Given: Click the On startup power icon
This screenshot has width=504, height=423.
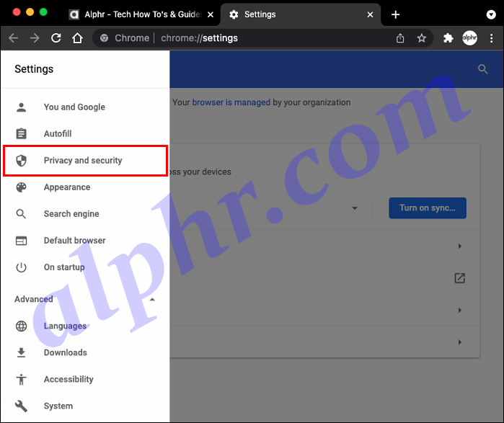Looking at the screenshot, I should coord(21,267).
